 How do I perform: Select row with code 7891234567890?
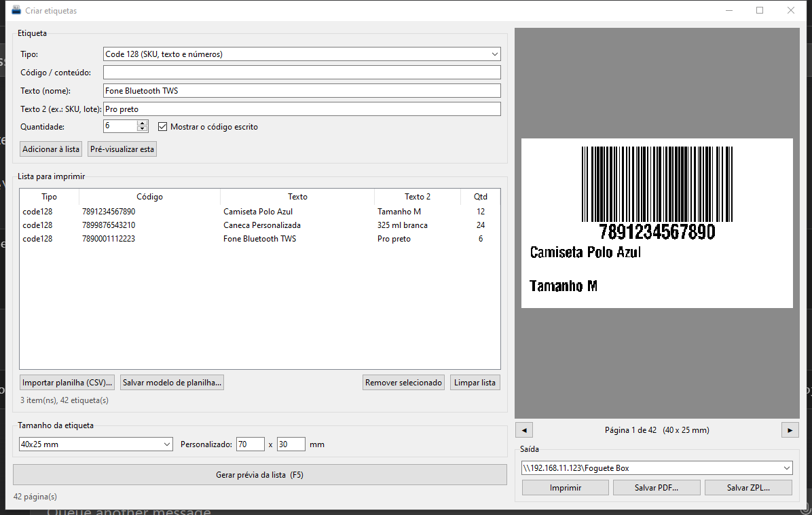[x=259, y=212]
